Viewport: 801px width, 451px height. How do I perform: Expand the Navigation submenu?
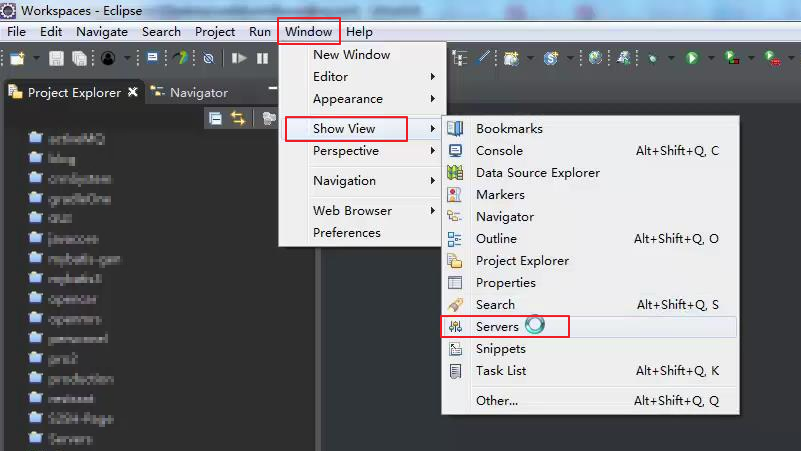click(362, 181)
